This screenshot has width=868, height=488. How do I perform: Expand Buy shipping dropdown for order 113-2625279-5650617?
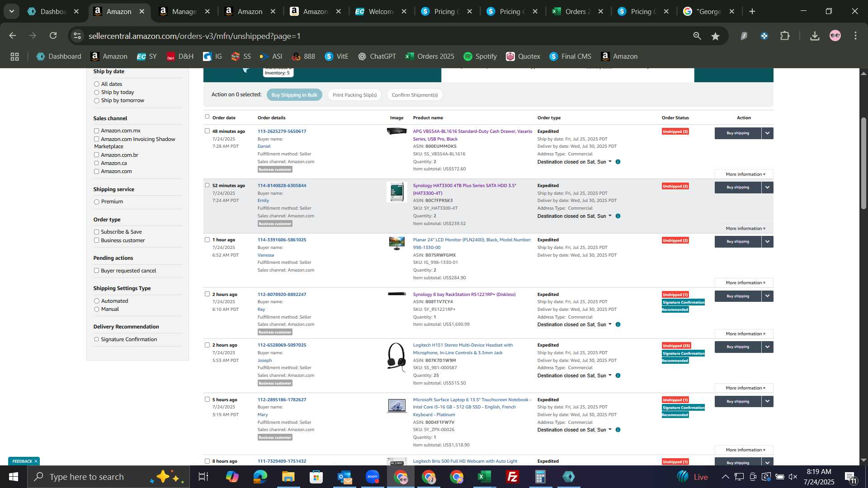(768, 133)
